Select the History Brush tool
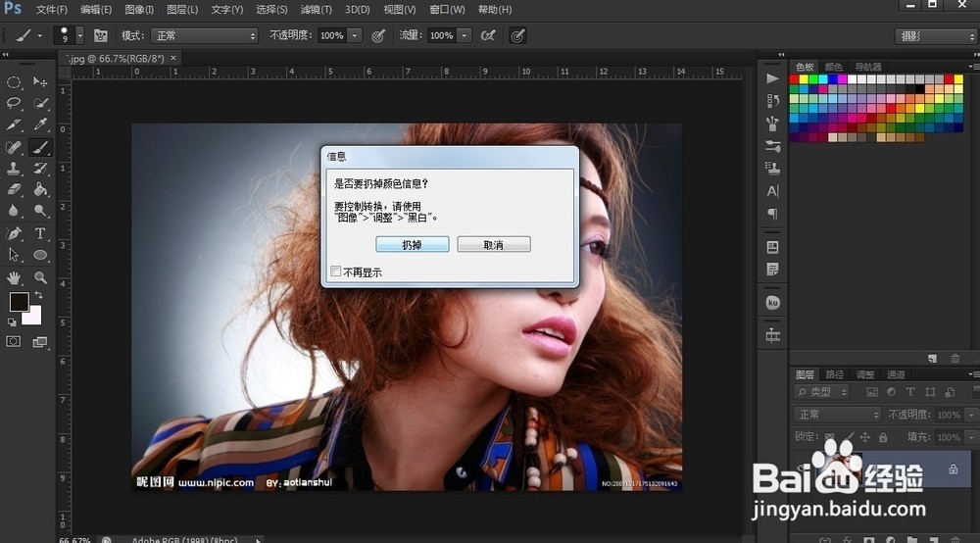The width and height of the screenshot is (980, 543). (40, 168)
